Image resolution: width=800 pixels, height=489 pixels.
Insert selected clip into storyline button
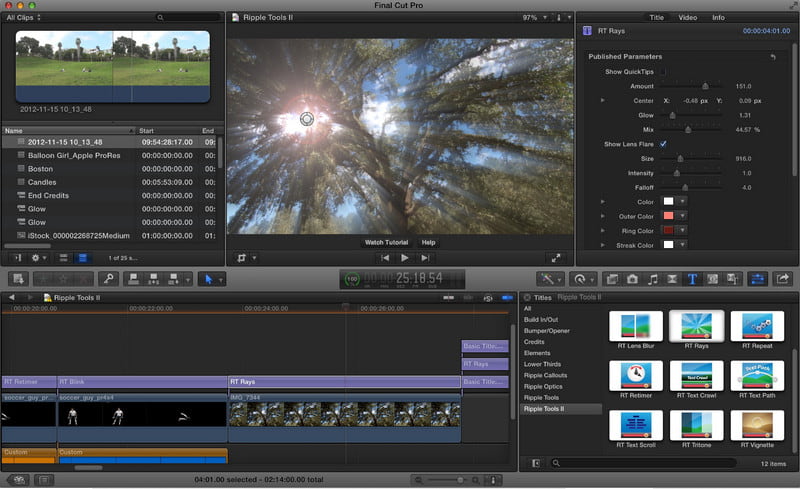(153, 279)
